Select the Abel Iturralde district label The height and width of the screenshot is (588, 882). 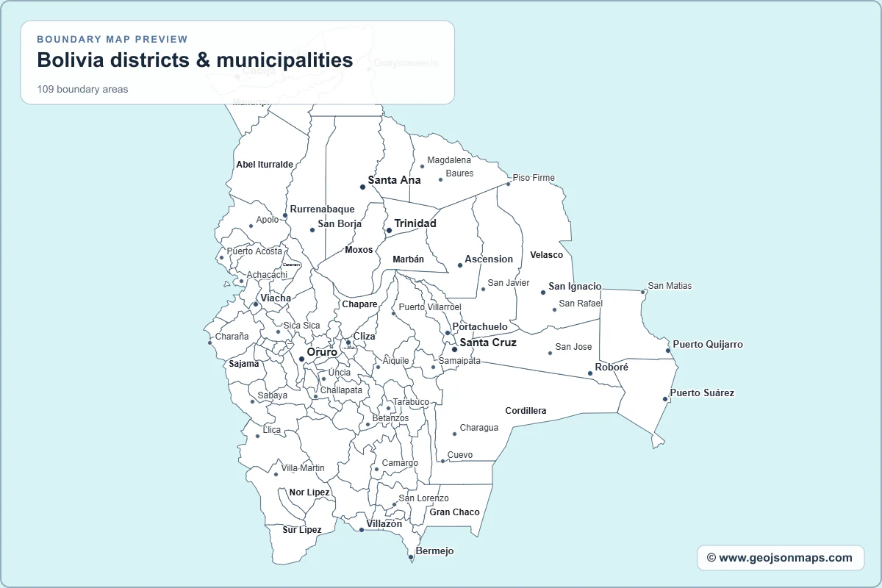(x=265, y=165)
